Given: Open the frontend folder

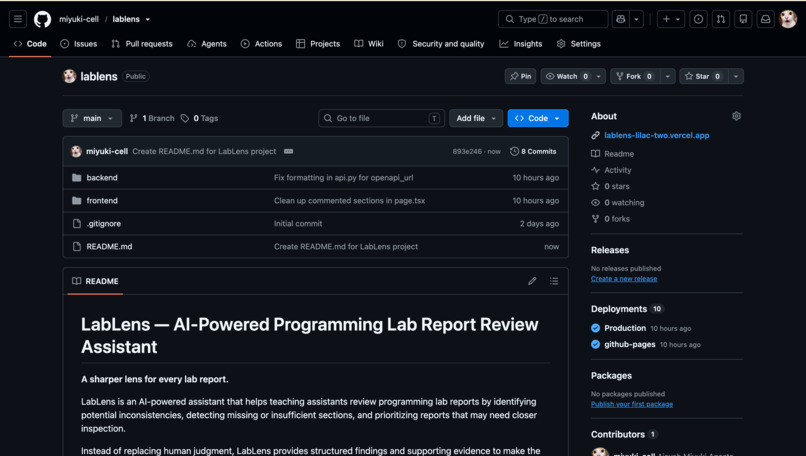Looking at the screenshot, I should pos(102,200).
